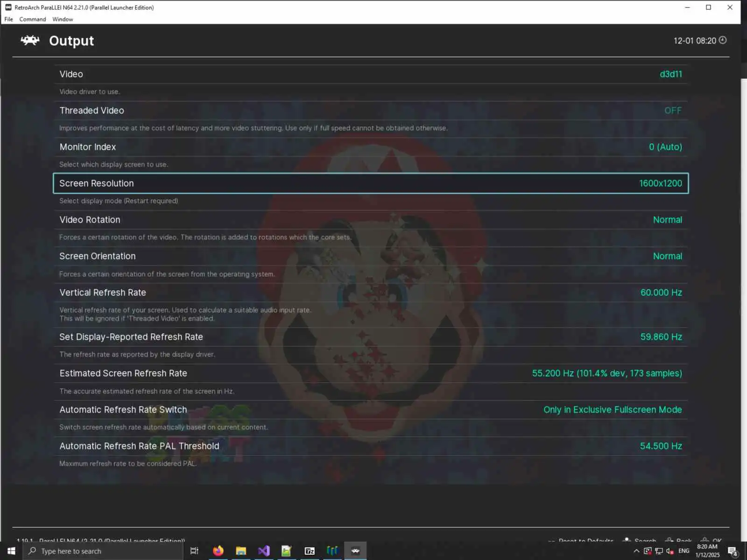Open Notepad++ from the taskbar
747x560 pixels.
click(286, 551)
